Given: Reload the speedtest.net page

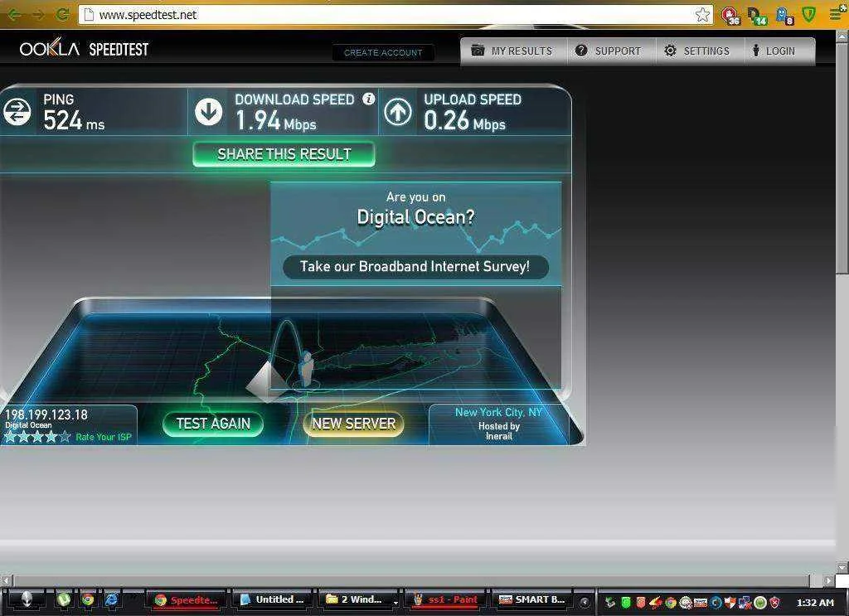Looking at the screenshot, I should tap(63, 15).
